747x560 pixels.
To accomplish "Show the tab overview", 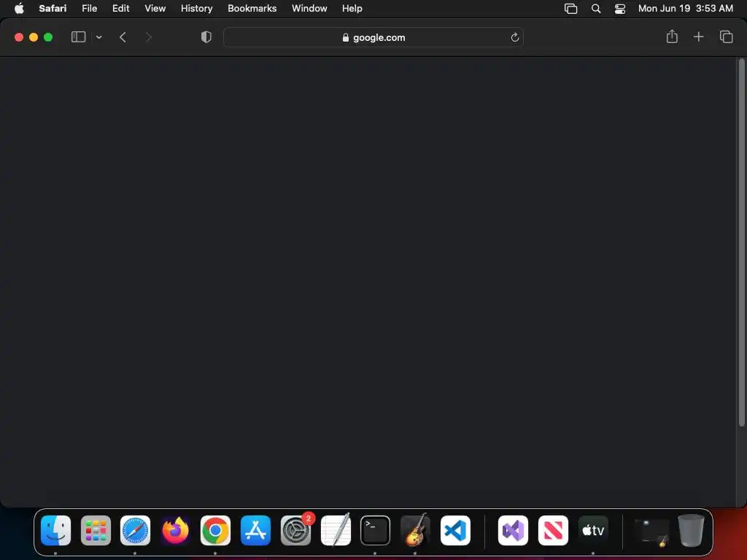I will tap(726, 36).
